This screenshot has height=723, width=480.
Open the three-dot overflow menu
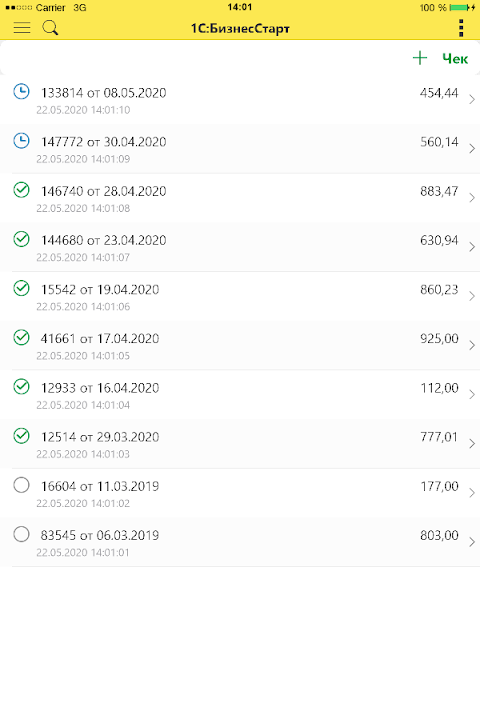461,28
